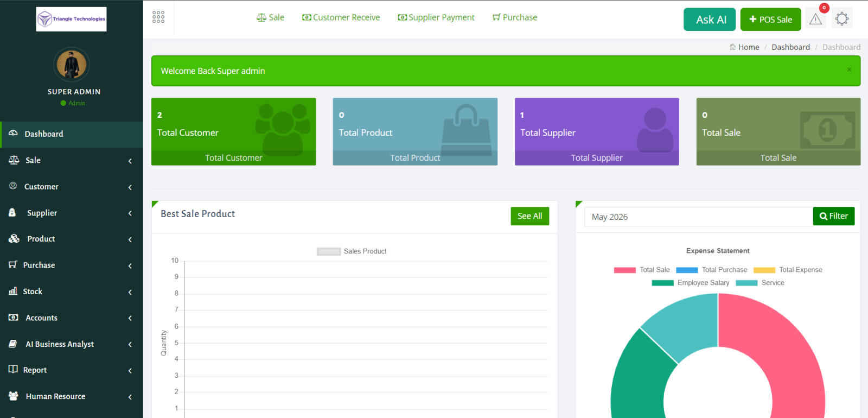Click the Report book sidebar icon
Screen dimensions: 868x418
[x=13, y=370]
